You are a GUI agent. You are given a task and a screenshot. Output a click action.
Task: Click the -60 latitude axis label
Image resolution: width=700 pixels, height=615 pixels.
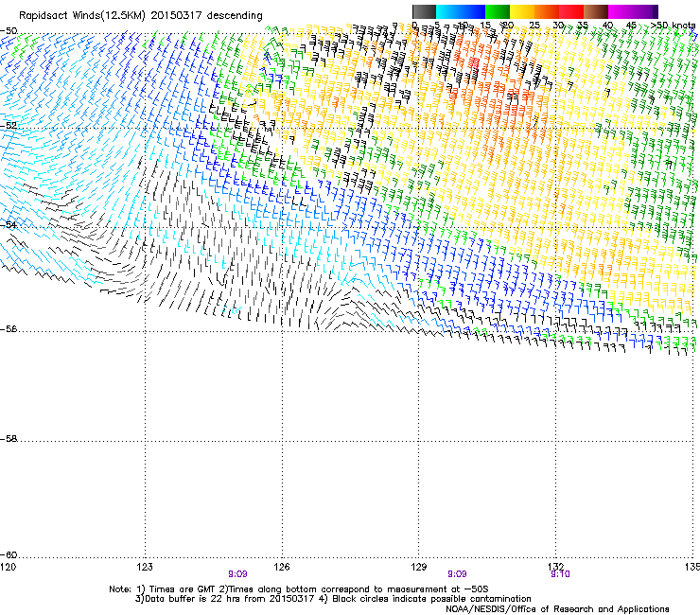[x=9, y=554]
